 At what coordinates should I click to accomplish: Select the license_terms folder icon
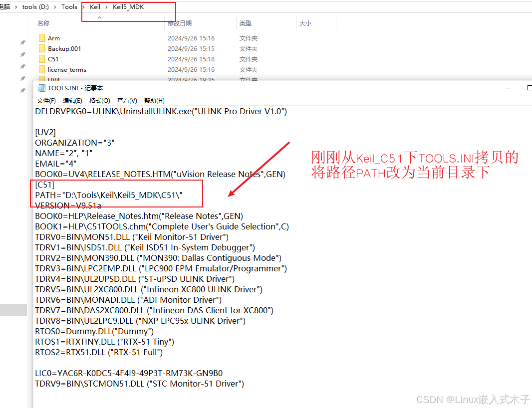point(42,70)
